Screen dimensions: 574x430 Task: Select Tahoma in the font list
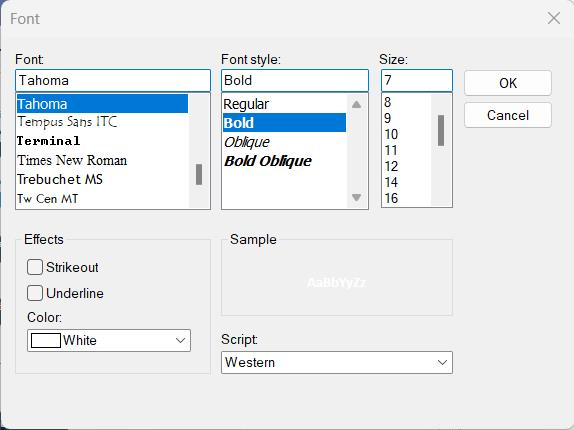click(102, 104)
